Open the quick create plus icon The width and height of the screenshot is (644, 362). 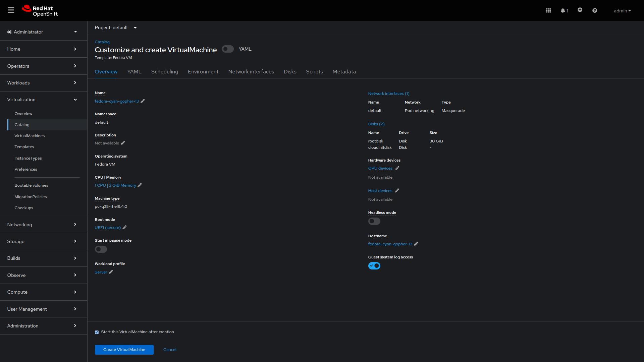(580, 10)
